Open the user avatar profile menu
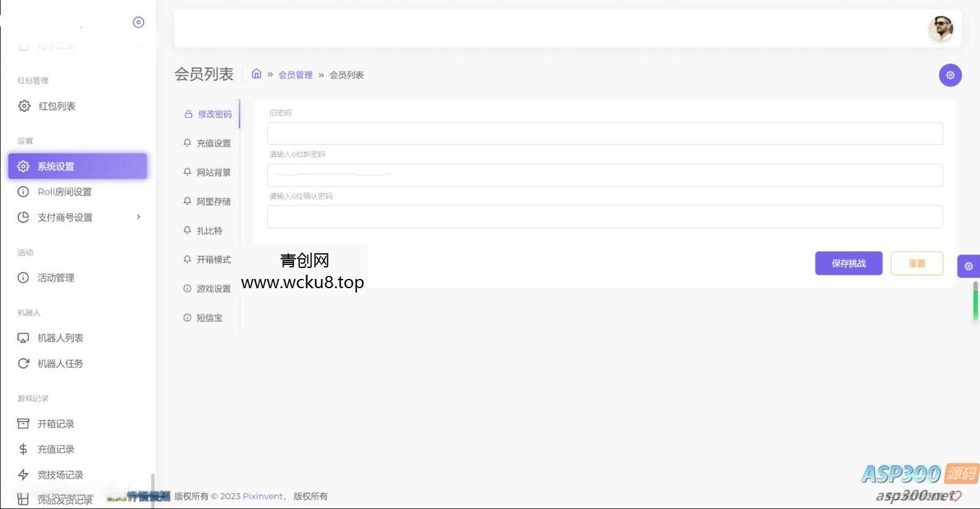980x509 pixels. click(941, 28)
